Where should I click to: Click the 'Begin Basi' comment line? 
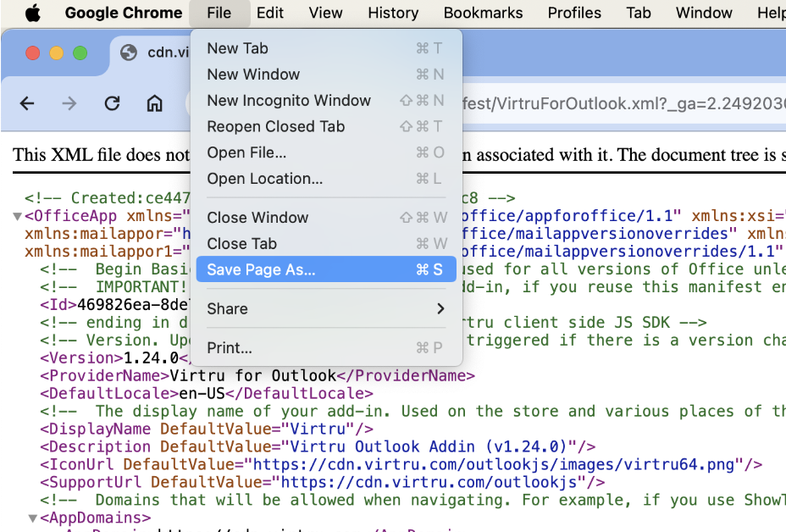click(x=115, y=269)
